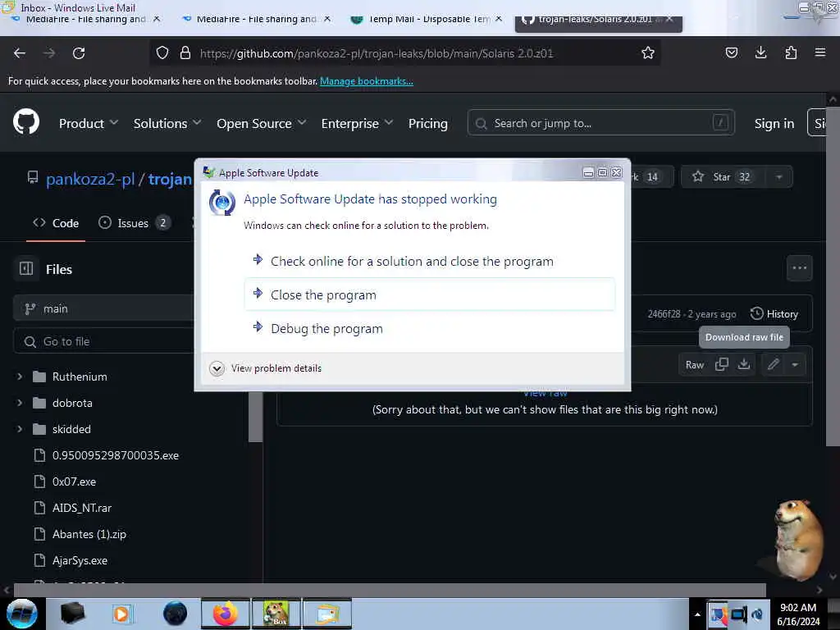The width and height of the screenshot is (840, 630).
Task: Expand the Enterprise dropdown menu
Action: pyautogui.click(x=357, y=123)
